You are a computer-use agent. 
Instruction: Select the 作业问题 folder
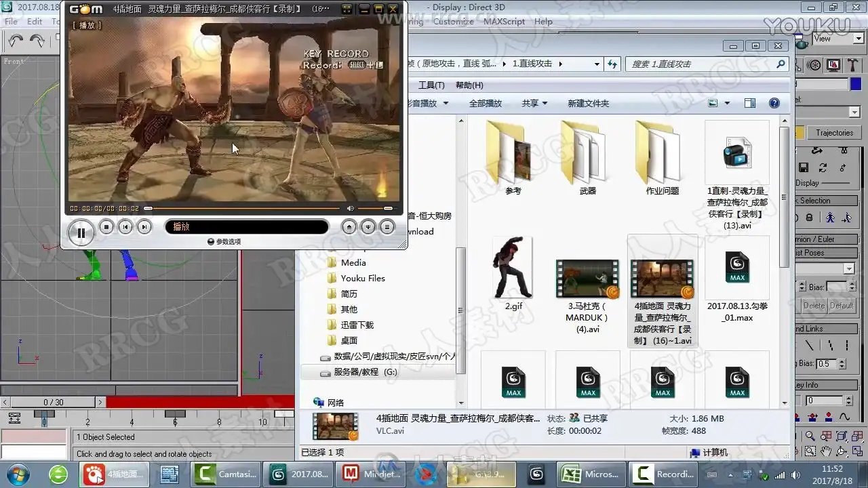(663, 159)
